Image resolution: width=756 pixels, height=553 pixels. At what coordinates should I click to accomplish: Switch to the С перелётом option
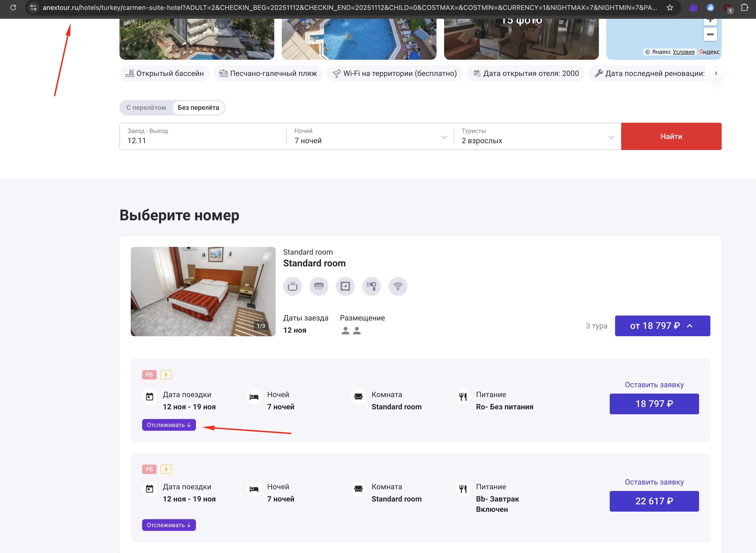pos(146,108)
